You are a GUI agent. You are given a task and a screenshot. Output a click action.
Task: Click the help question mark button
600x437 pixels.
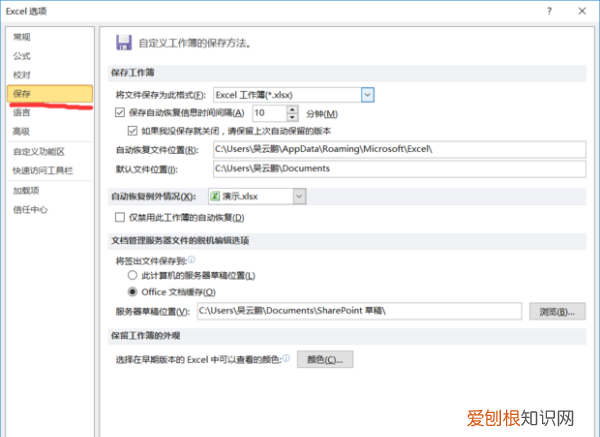coord(549,11)
